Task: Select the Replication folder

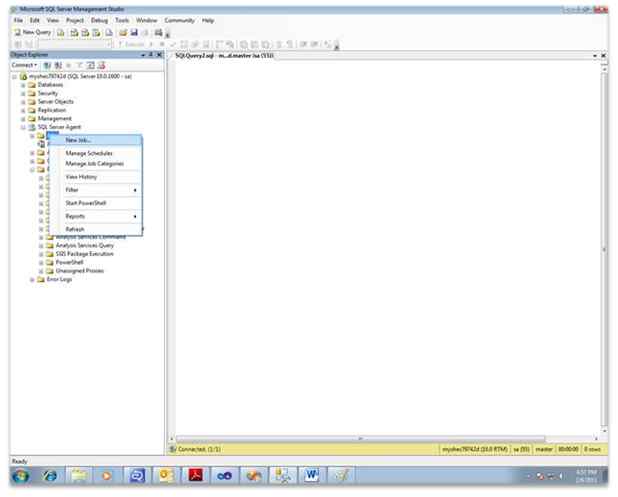Action: [x=48, y=110]
